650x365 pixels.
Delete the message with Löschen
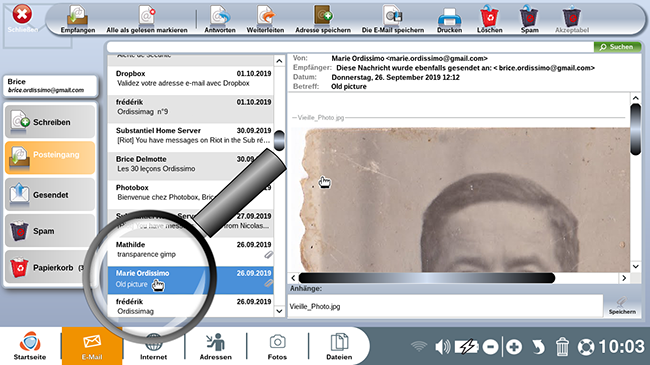(x=490, y=19)
